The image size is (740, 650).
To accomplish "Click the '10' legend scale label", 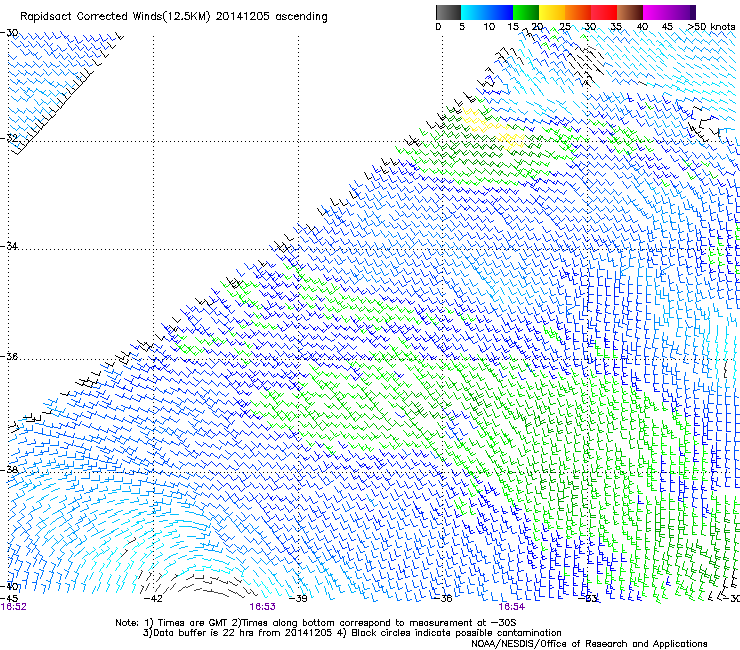I will (x=489, y=27).
